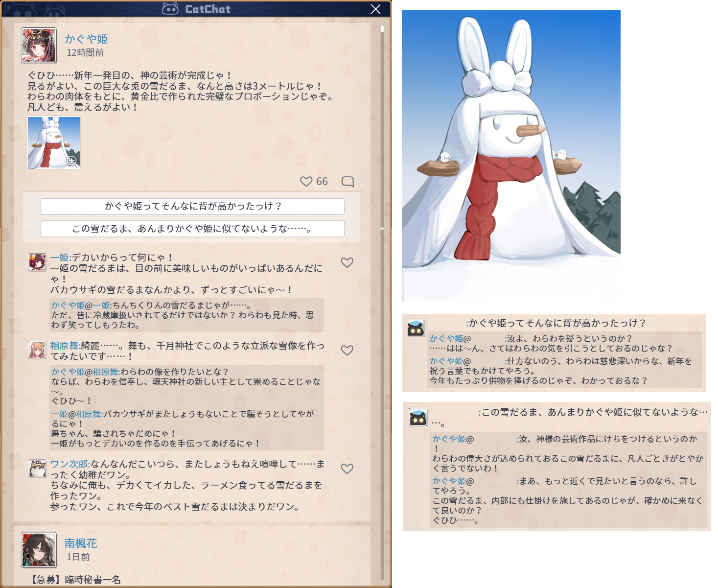Like 相原舞's comment with the heart icon

tap(347, 350)
